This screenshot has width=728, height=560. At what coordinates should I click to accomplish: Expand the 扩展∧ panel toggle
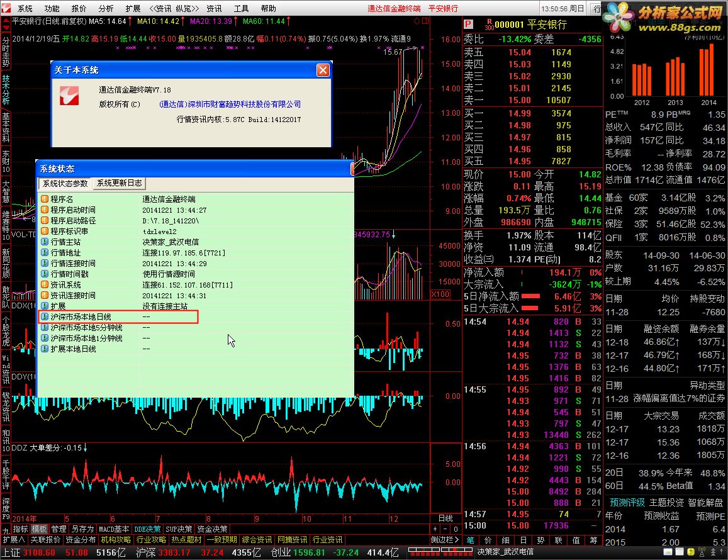[x=14, y=540]
